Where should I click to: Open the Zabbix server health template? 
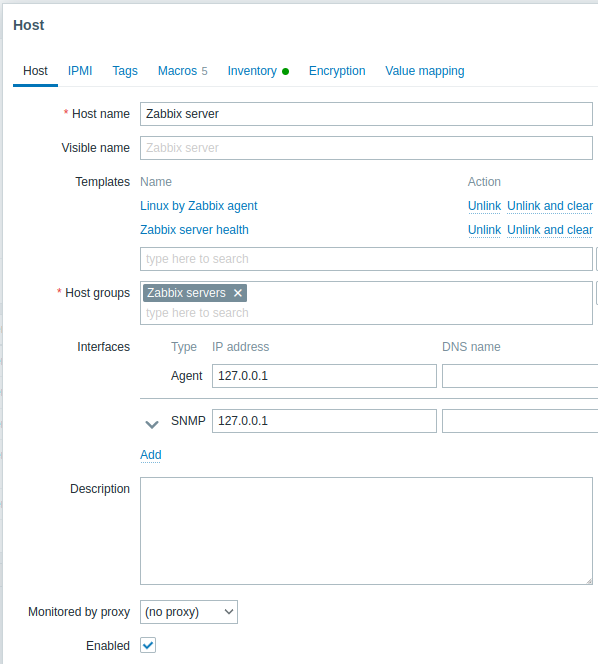point(194,230)
